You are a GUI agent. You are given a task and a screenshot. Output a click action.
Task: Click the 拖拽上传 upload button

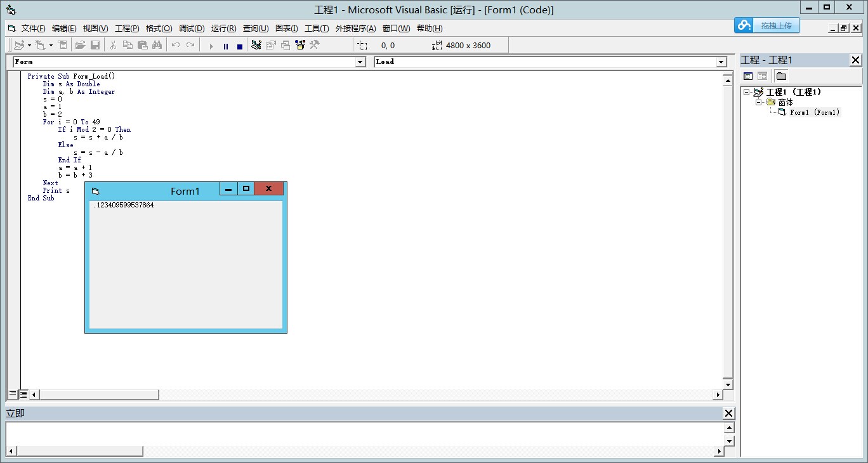[767, 25]
